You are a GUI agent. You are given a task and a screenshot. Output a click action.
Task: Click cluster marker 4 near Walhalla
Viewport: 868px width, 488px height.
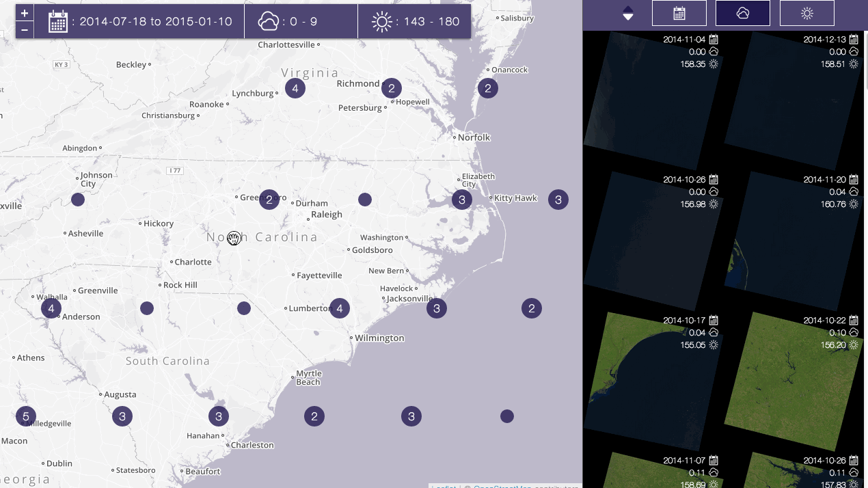pos(51,308)
